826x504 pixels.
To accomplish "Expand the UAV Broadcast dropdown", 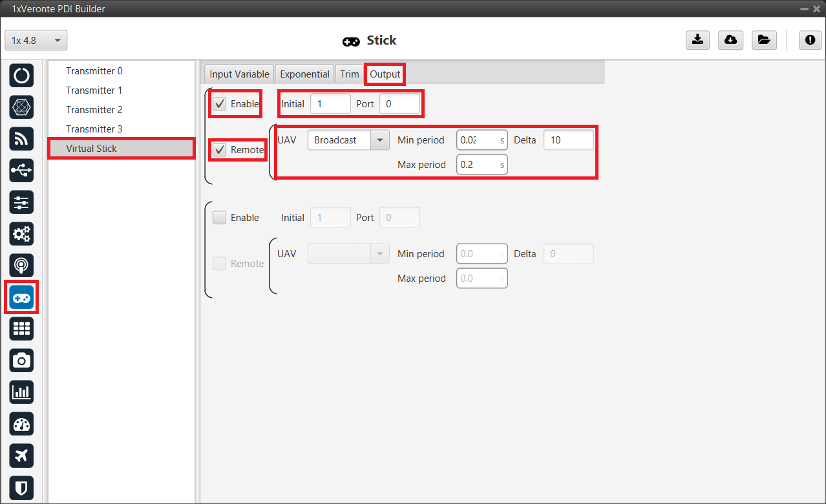I will [x=379, y=140].
